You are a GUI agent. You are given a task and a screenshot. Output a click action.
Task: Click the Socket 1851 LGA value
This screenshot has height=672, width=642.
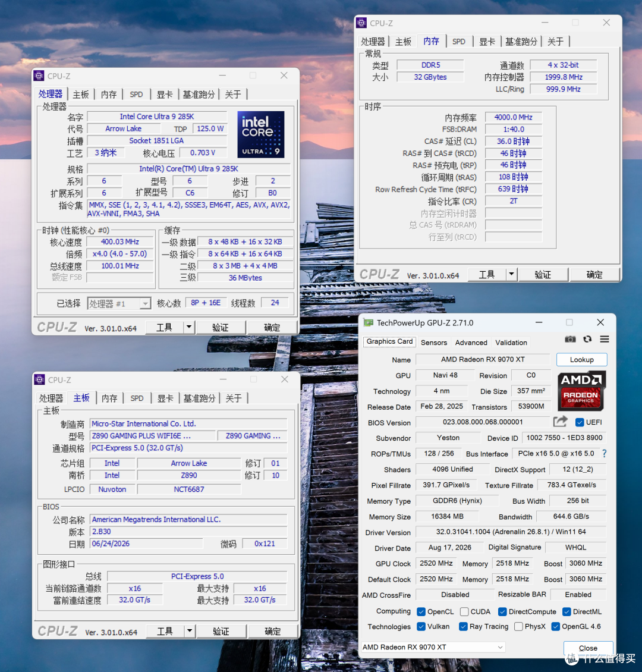coord(156,140)
